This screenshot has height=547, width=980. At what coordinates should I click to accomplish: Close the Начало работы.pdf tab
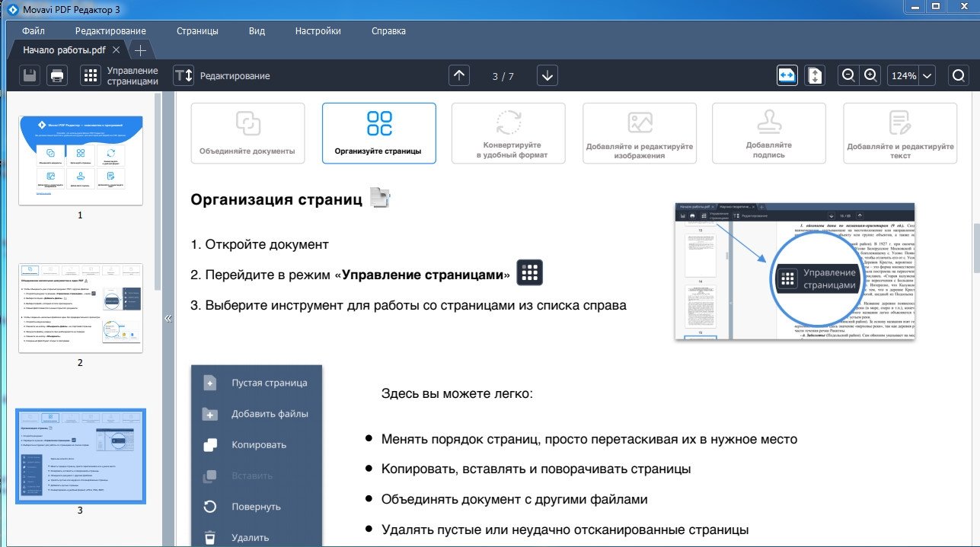pyautogui.click(x=116, y=49)
